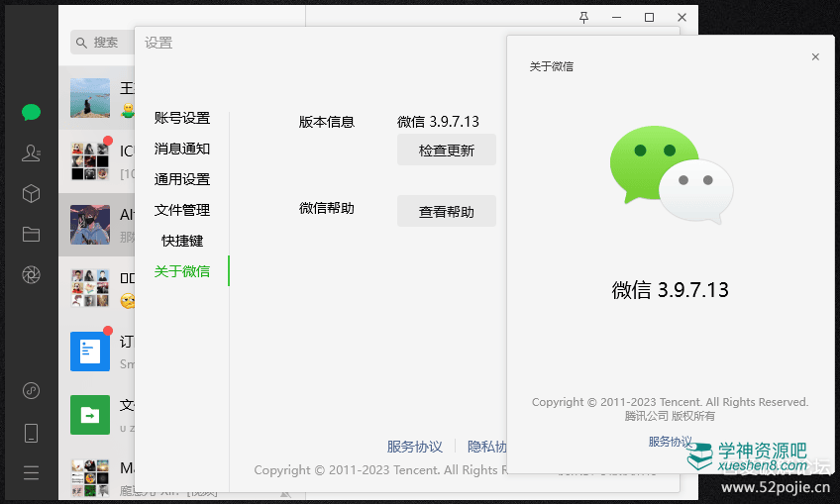
Task: Open the Moments shutter icon
Action: click(x=31, y=274)
